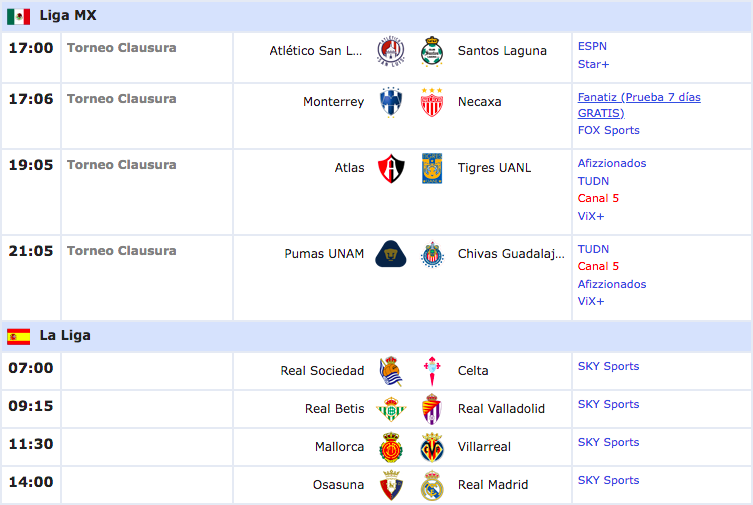Click the Star+ channel link
The width and height of the screenshot is (753, 505).
(593, 64)
